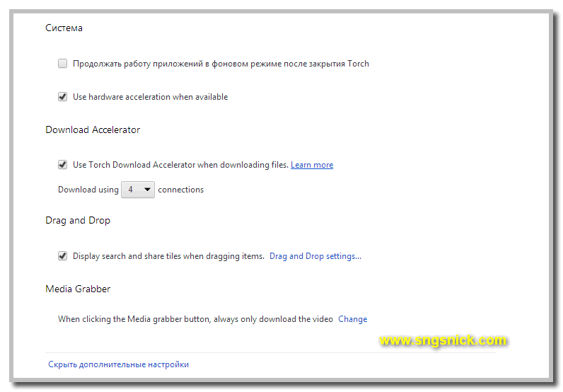Click 'Display search and share tiles' label
563x392 pixels.
pyautogui.click(x=168, y=256)
